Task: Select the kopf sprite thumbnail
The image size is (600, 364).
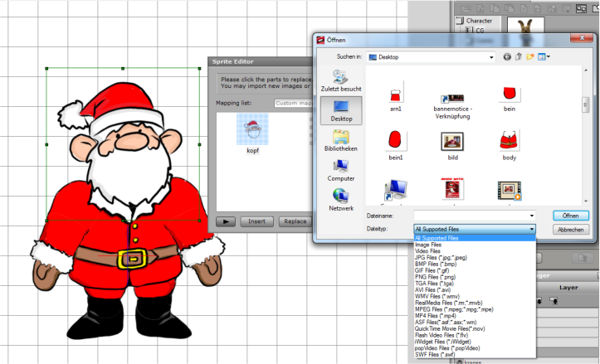Action: [253, 131]
